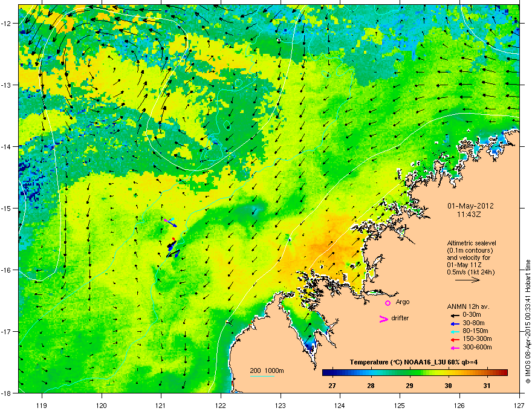Click latitude tick label -12

click(7, 23)
